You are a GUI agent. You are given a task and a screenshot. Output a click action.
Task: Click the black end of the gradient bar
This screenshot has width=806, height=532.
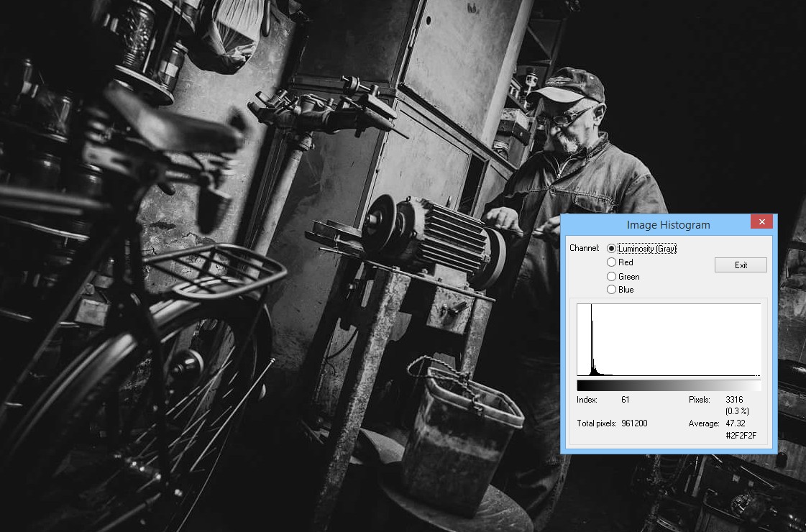tap(581, 385)
